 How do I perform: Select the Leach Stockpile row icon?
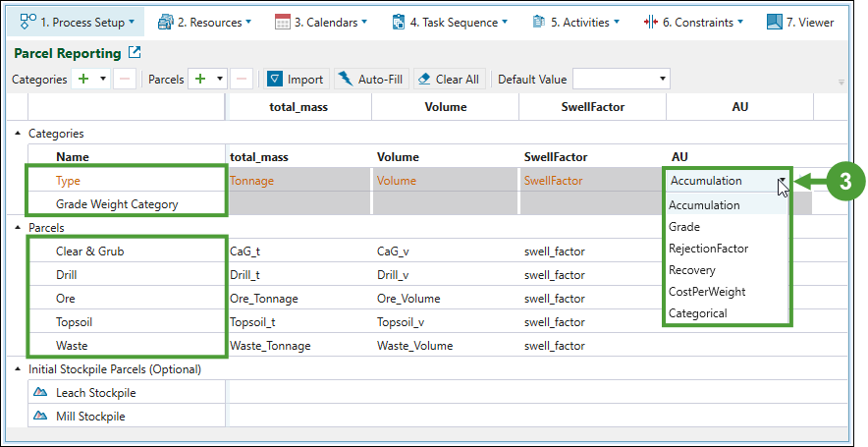[41, 393]
